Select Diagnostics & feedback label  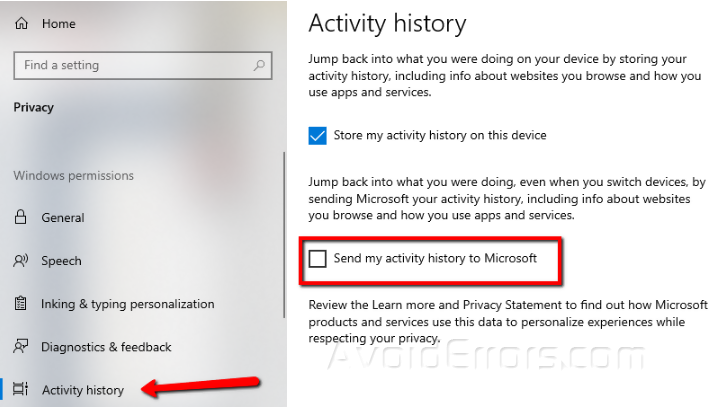[x=106, y=347]
